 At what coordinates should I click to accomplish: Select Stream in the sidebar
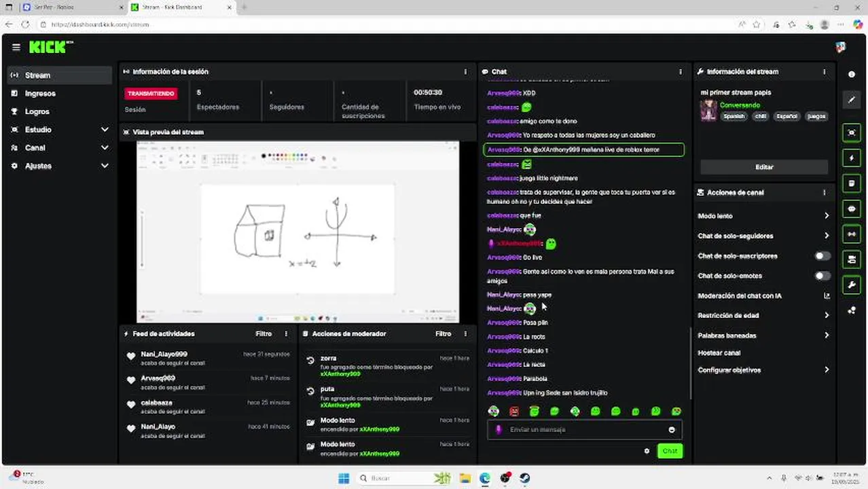click(60, 75)
